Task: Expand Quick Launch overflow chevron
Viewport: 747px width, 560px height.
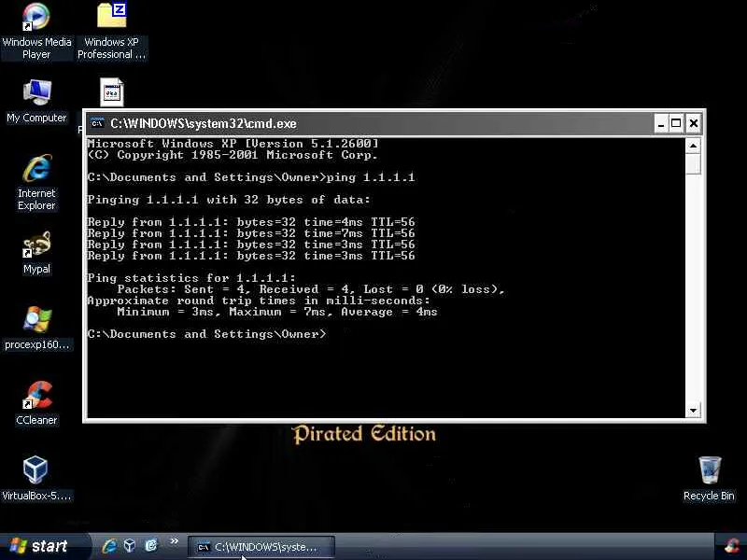Action: 174,541
